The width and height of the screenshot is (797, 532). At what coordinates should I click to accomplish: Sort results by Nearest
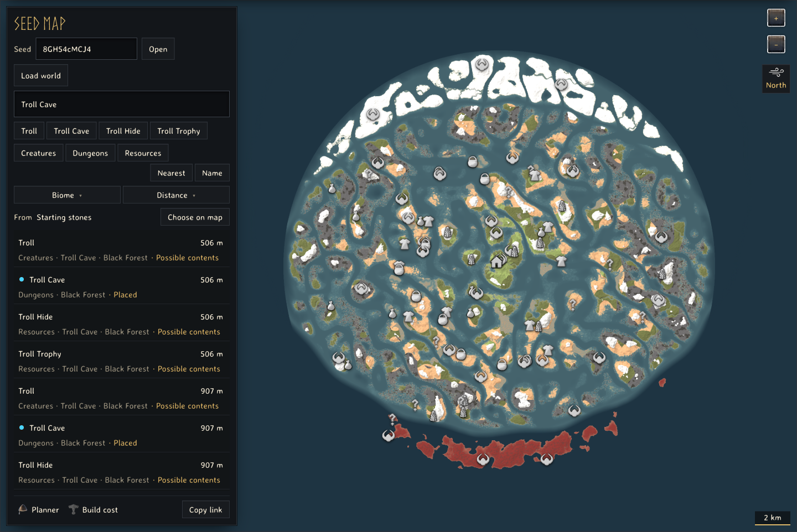[171, 173]
